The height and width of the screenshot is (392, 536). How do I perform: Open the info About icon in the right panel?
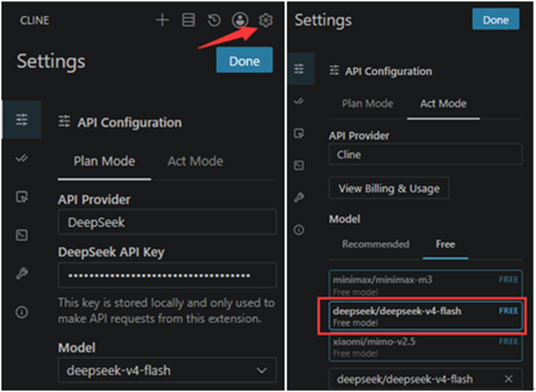tap(299, 230)
